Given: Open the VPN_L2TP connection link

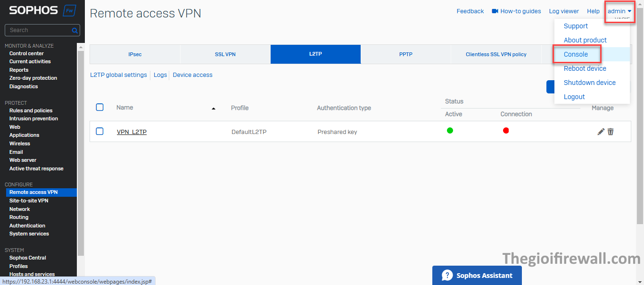Looking at the screenshot, I should point(132,132).
